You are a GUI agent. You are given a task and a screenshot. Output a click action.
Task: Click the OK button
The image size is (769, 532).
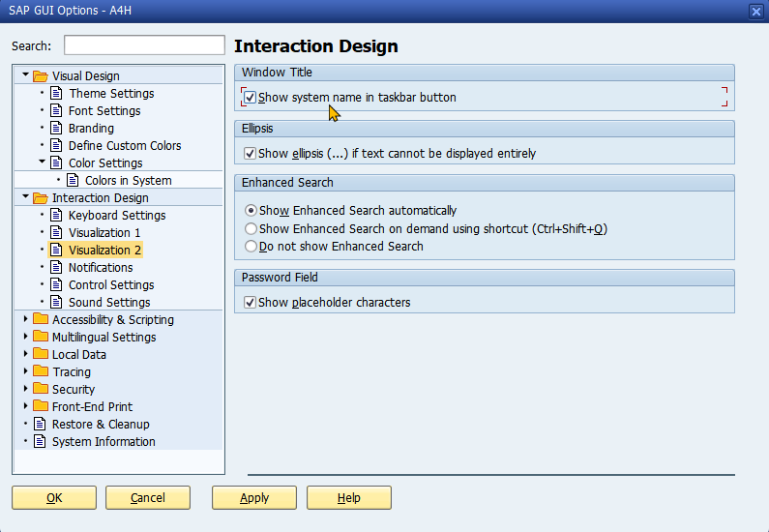click(54, 498)
